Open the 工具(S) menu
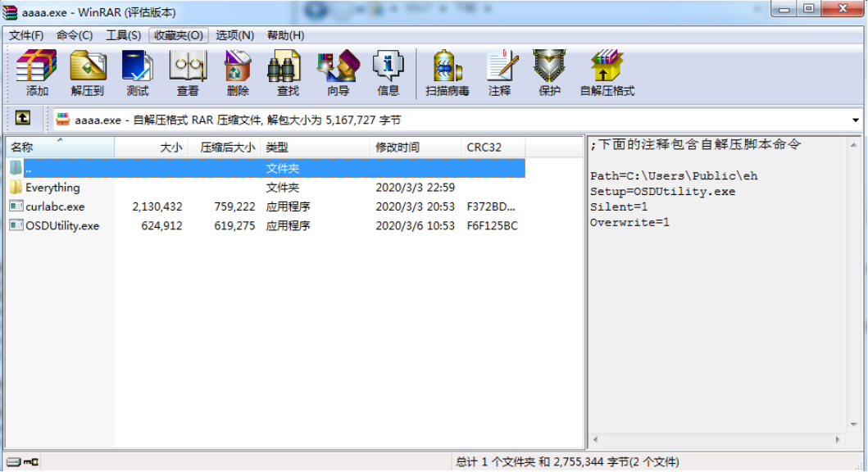 click(x=123, y=35)
